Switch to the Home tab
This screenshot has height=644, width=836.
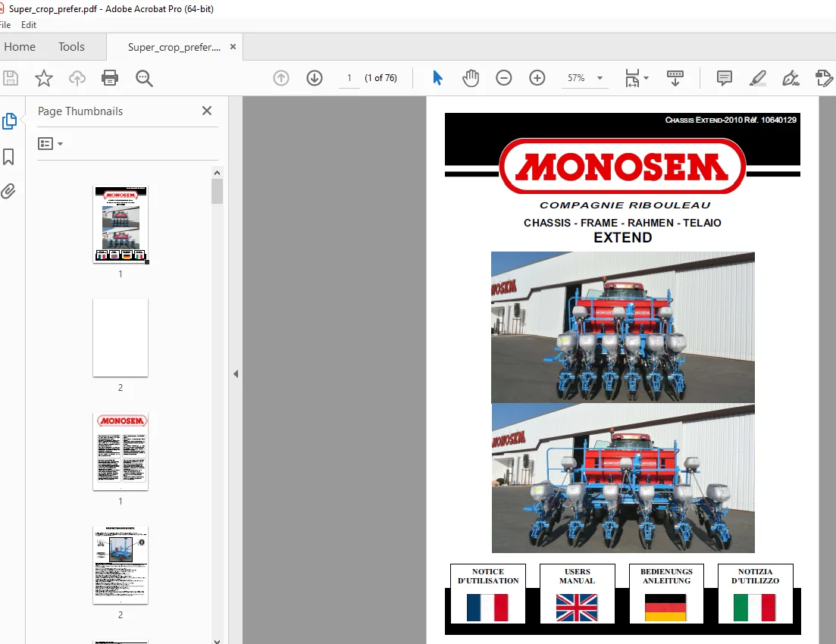[x=20, y=46]
